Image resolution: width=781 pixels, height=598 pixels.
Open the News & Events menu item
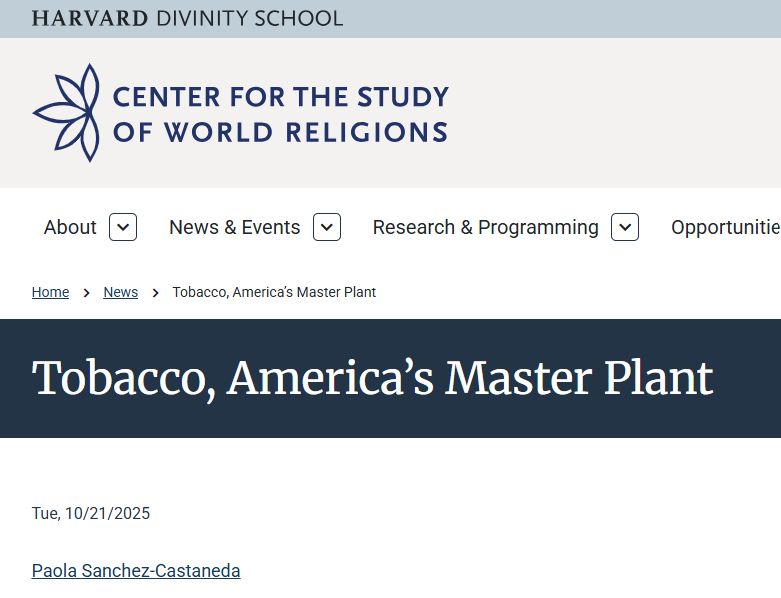pos(234,227)
